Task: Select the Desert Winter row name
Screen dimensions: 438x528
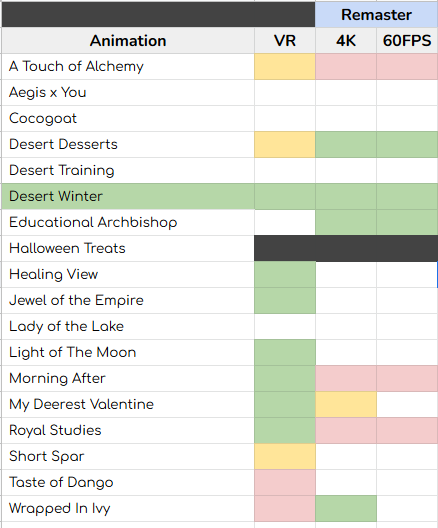Action: click(128, 196)
